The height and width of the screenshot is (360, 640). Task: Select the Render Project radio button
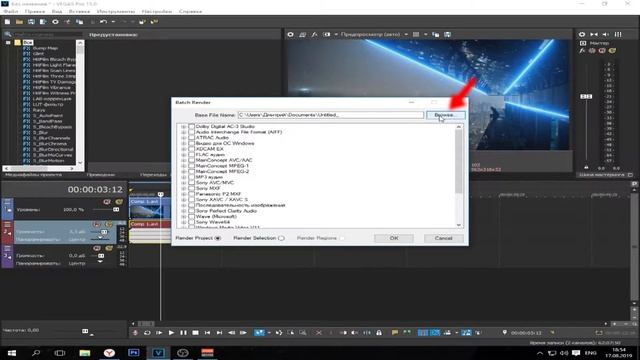[x=218, y=238]
